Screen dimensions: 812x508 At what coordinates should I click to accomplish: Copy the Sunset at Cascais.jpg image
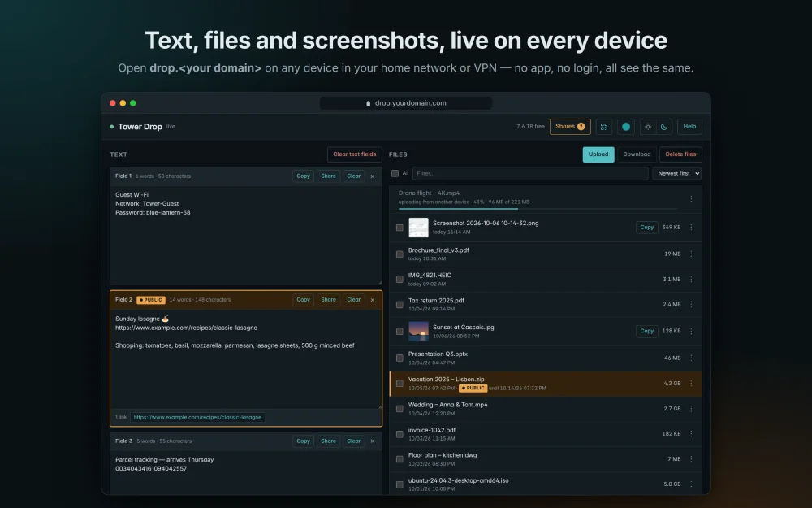click(x=647, y=331)
